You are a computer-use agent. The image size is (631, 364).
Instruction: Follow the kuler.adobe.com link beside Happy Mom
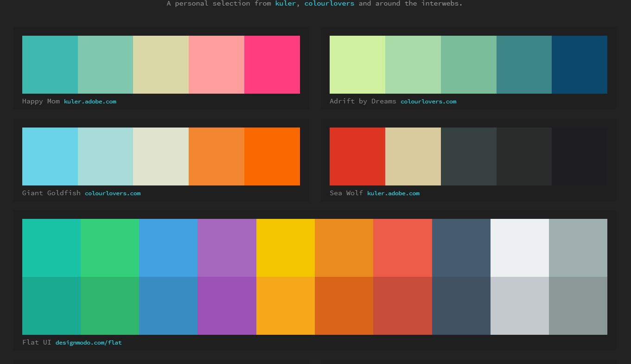[x=90, y=101]
